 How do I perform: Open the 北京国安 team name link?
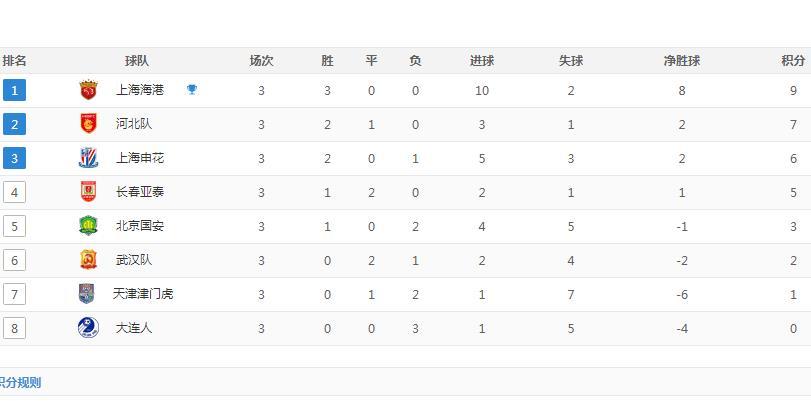point(140,226)
